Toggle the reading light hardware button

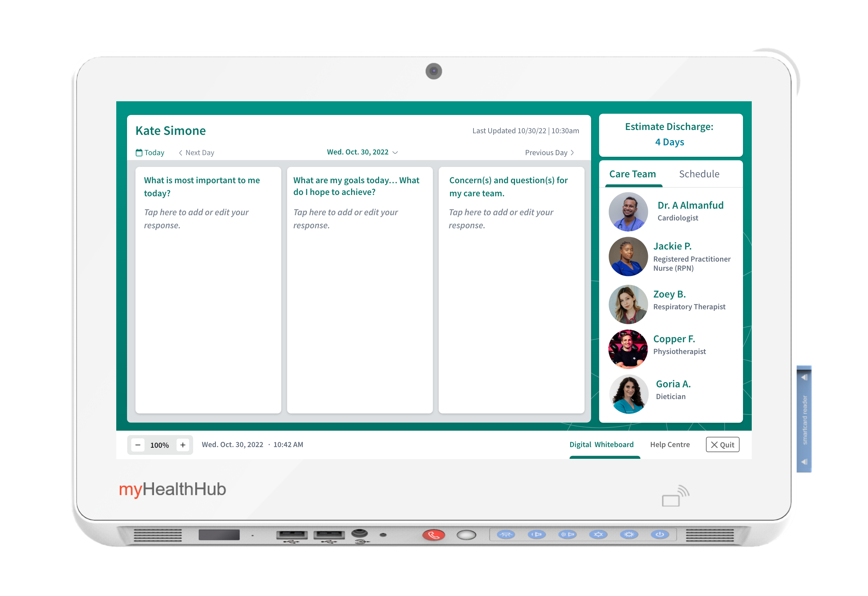pyautogui.click(x=506, y=534)
